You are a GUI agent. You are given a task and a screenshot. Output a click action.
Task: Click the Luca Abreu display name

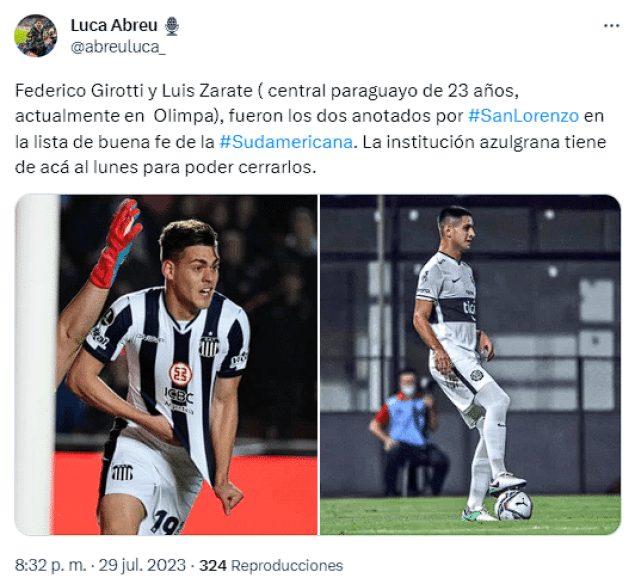pos(114,26)
